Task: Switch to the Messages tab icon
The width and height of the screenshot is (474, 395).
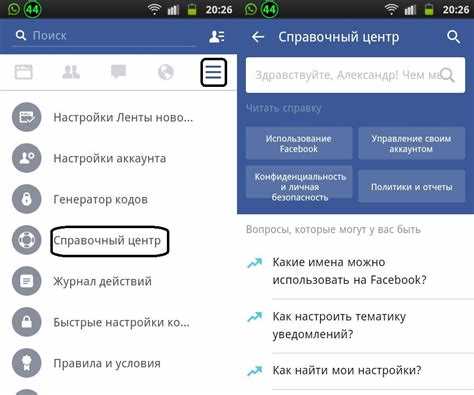Action: 118,71
